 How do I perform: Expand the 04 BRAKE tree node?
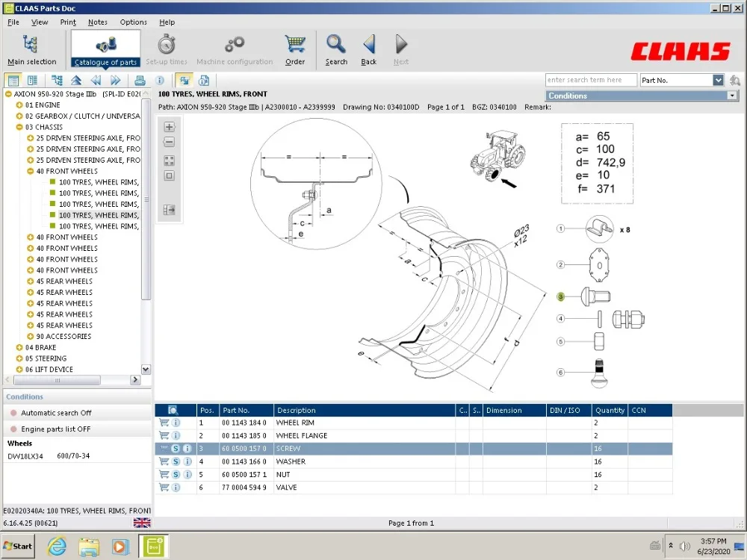(x=19, y=347)
